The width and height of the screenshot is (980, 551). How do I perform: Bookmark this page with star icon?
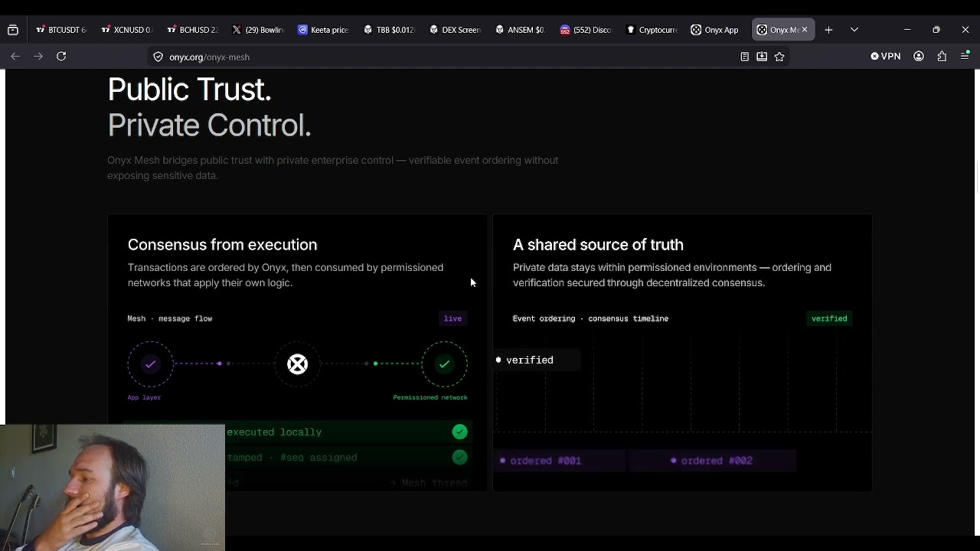[x=779, y=57]
